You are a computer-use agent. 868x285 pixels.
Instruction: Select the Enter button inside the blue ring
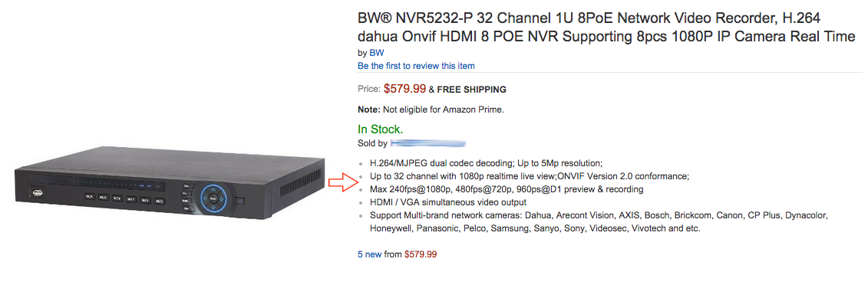[x=213, y=199]
